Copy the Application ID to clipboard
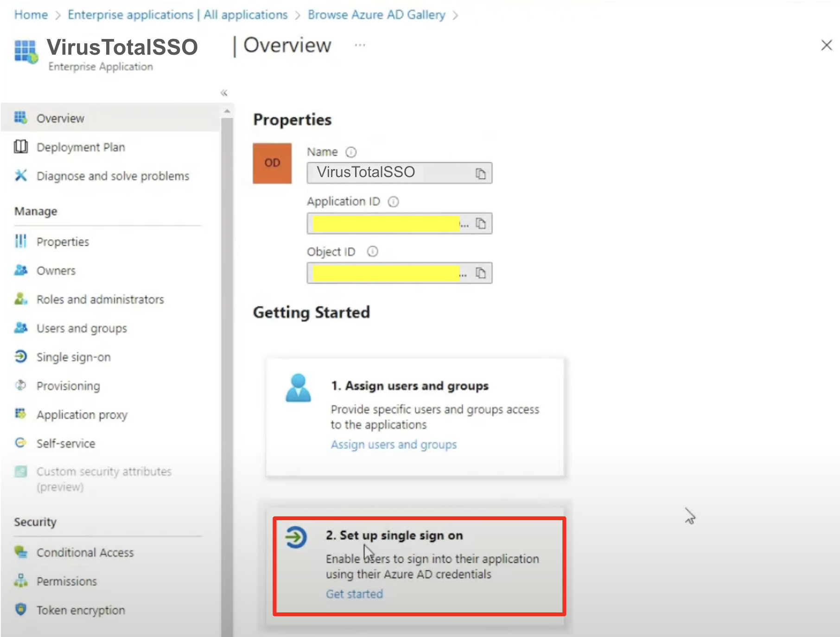The height and width of the screenshot is (637, 840). click(x=481, y=223)
